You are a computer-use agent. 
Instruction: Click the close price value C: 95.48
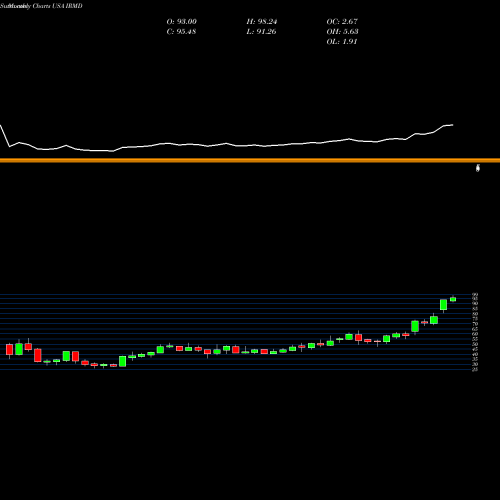[x=181, y=32]
